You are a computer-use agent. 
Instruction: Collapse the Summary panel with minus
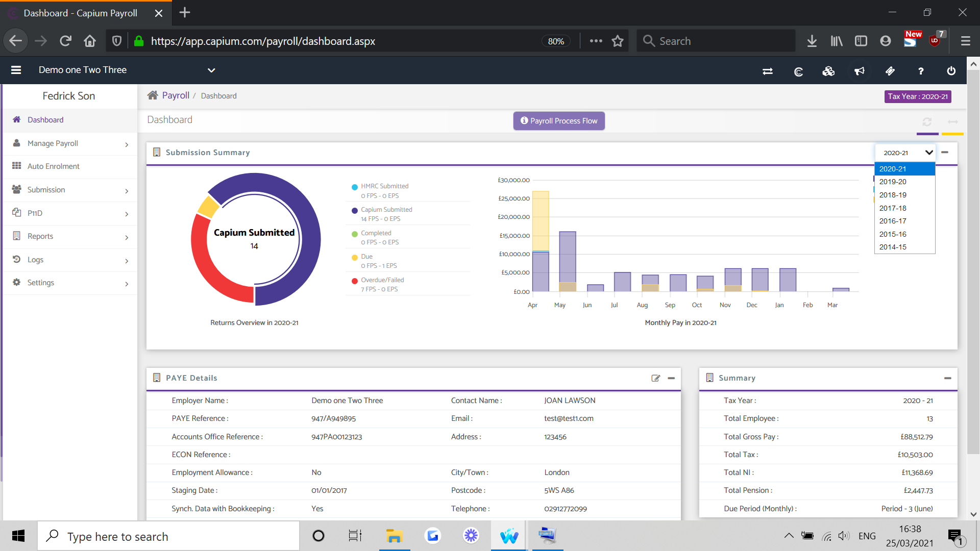[x=948, y=378]
